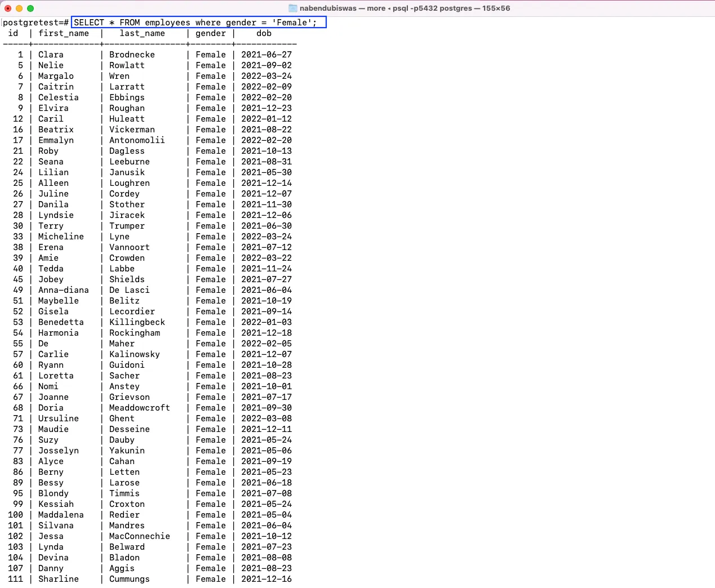Viewport: 715px width, 588px height.
Task: Select last name 'Vickerman'
Action: point(132,130)
